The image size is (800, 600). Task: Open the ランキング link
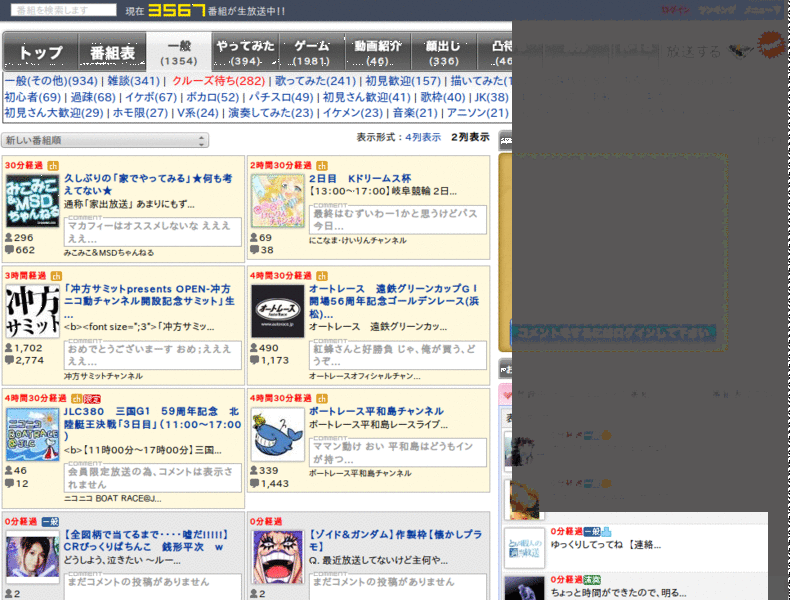coord(716,9)
